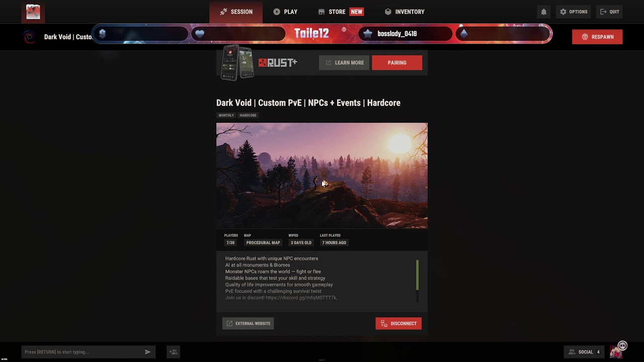Click the server icon beside Dark Void
This screenshot has height=362, width=644.
coord(30,37)
